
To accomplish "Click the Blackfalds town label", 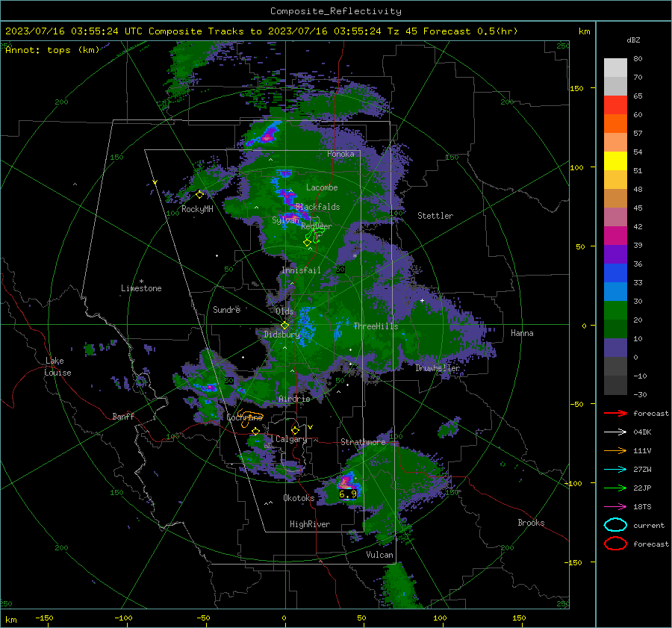I will (x=317, y=207).
